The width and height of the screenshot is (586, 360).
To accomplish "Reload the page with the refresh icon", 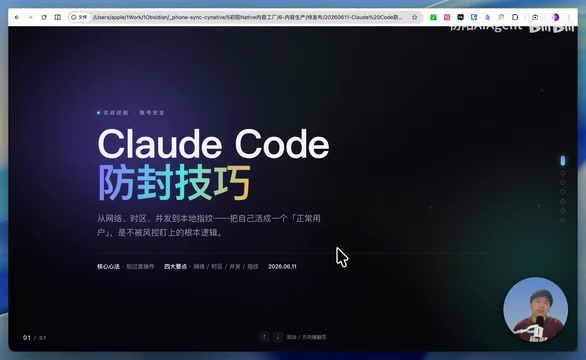I will [44, 17].
